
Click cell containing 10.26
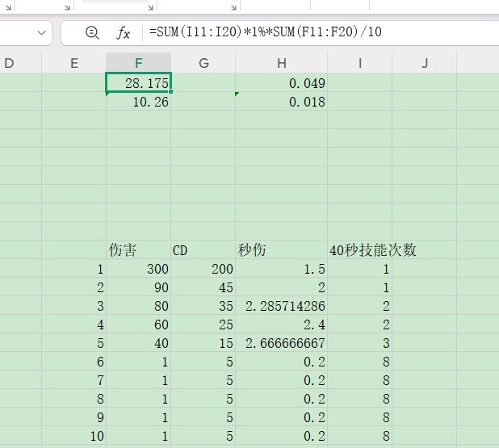coord(138,102)
